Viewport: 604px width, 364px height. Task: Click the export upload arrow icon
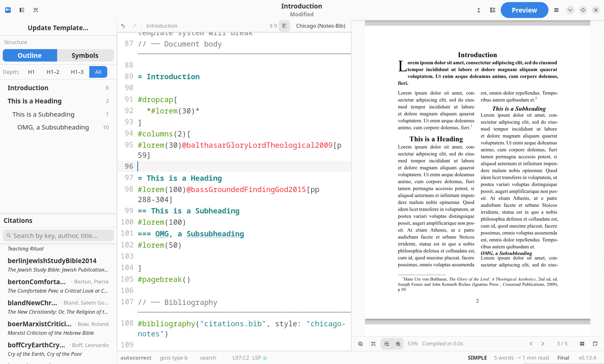(479, 10)
